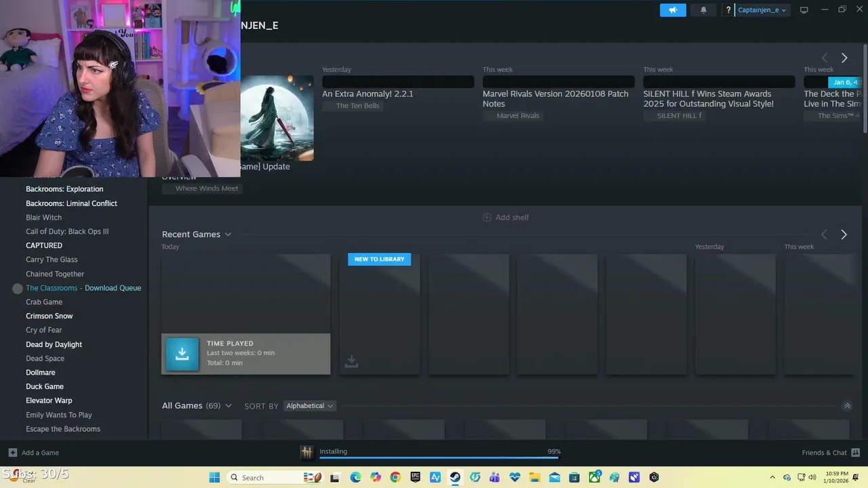Click download icon under New to Library game

click(x=351, y=361)
